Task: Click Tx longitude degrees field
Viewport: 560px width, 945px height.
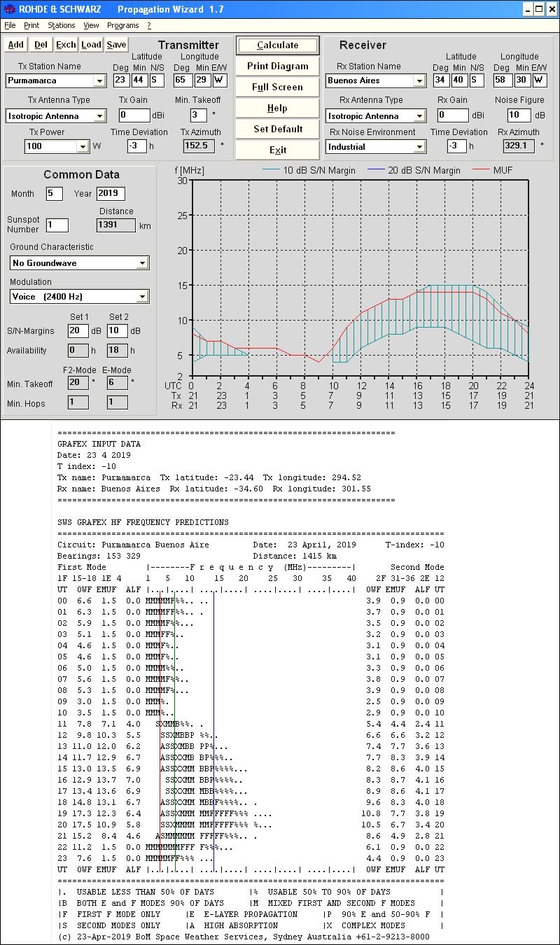Action: [182, 80]
